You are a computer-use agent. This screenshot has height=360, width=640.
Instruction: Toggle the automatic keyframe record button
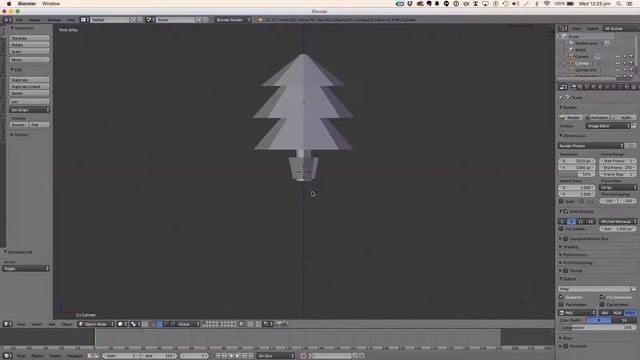[x=303, y=356]
